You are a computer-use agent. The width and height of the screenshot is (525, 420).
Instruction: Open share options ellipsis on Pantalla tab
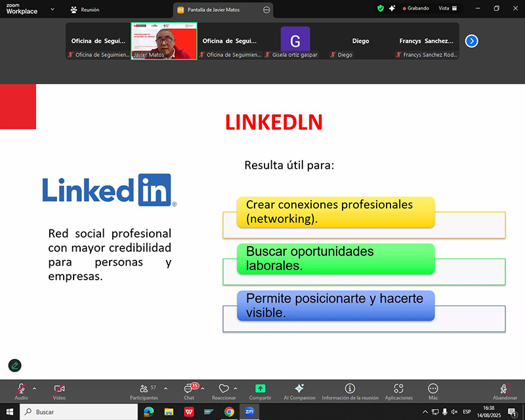266,10
